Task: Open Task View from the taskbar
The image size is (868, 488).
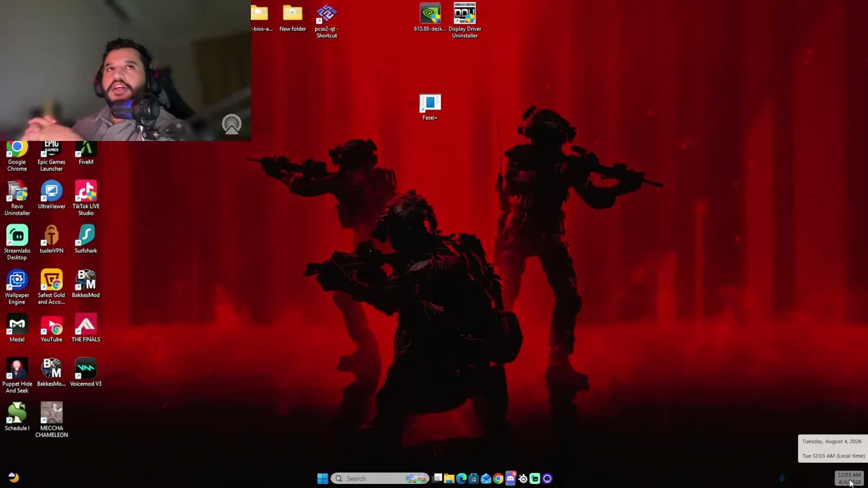Action: coord(438,479)
